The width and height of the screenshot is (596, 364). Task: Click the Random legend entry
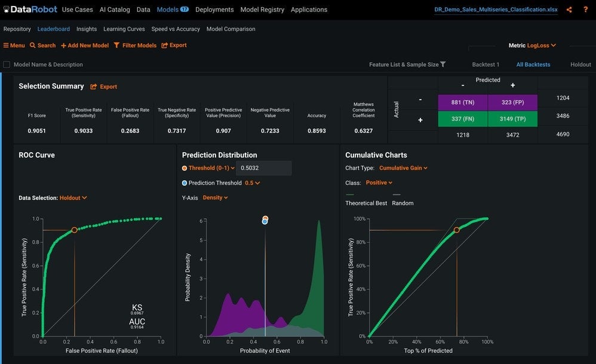pos(403,200)
